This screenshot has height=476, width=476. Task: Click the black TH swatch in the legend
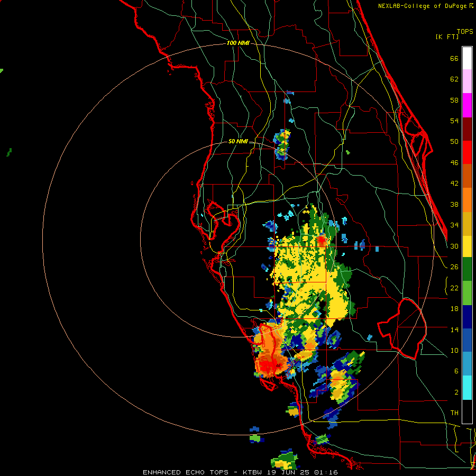coord(467,411)
